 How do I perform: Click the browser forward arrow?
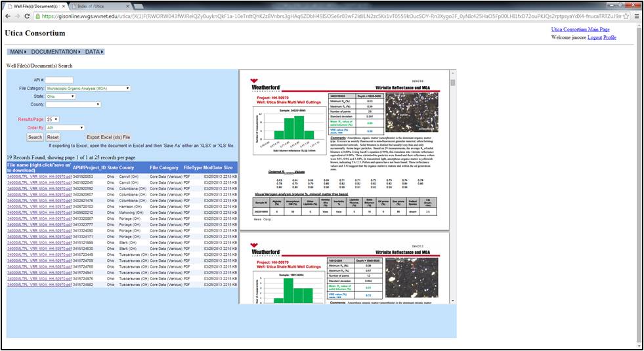click(17, 16)
